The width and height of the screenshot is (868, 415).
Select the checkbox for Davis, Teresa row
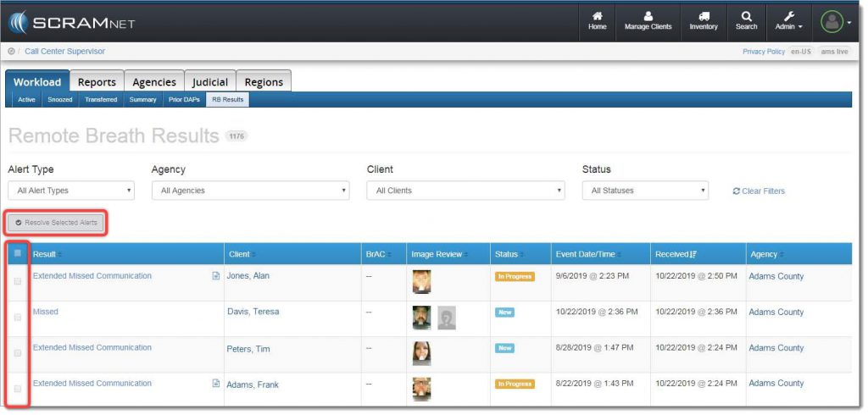click(18, 317)
